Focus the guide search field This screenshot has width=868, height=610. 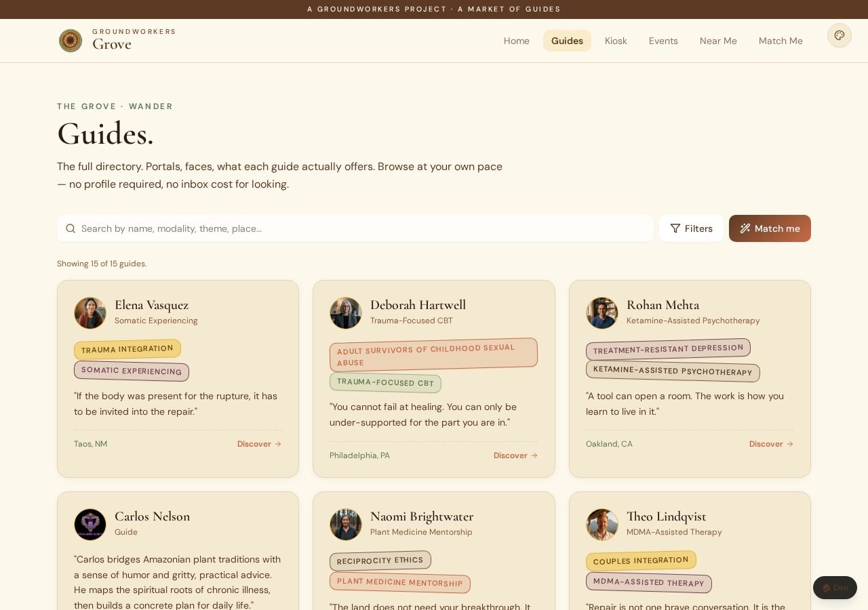[355, 228]
